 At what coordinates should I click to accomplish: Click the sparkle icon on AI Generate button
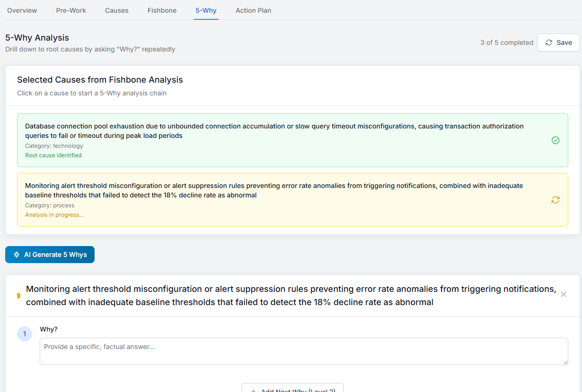[16, 255]
